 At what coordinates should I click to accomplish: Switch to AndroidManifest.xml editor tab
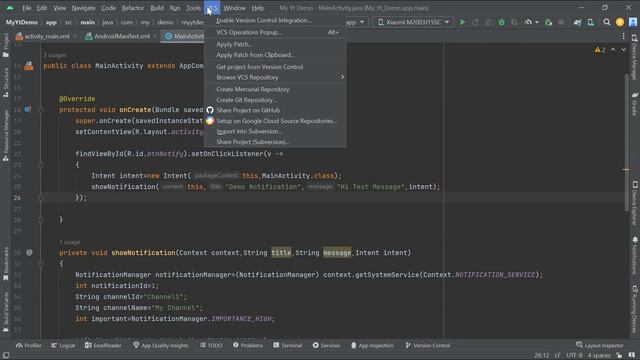(x=121, y=36)
